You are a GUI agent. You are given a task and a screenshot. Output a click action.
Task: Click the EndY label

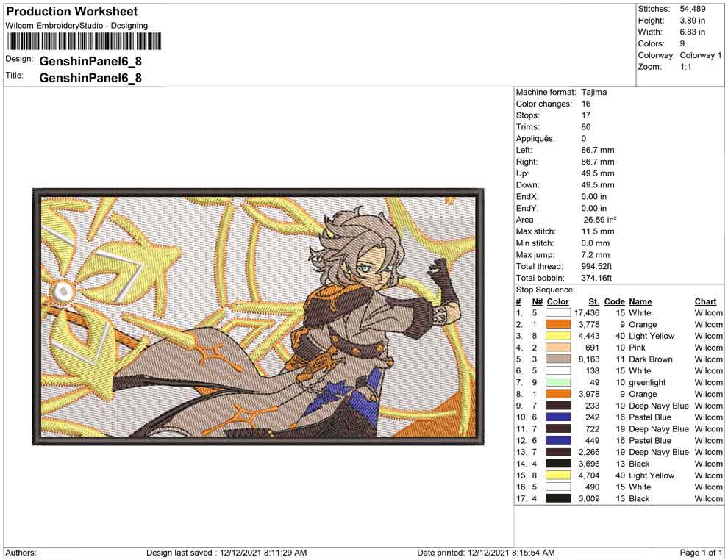[527, 208]
